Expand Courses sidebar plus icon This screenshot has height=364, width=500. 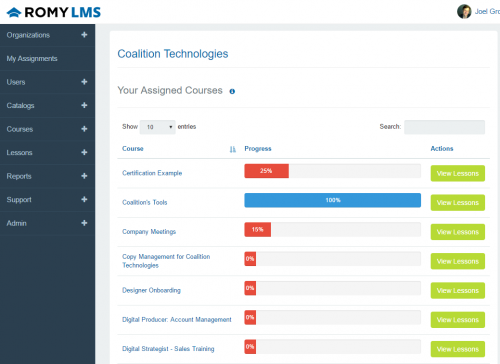click(x=84, y=129)
